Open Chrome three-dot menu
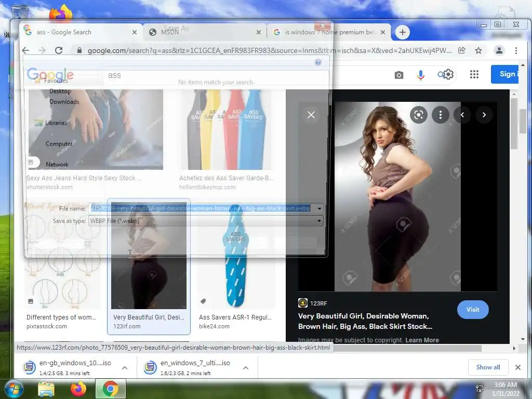This screenshot has width=532, height=399. 516,50
